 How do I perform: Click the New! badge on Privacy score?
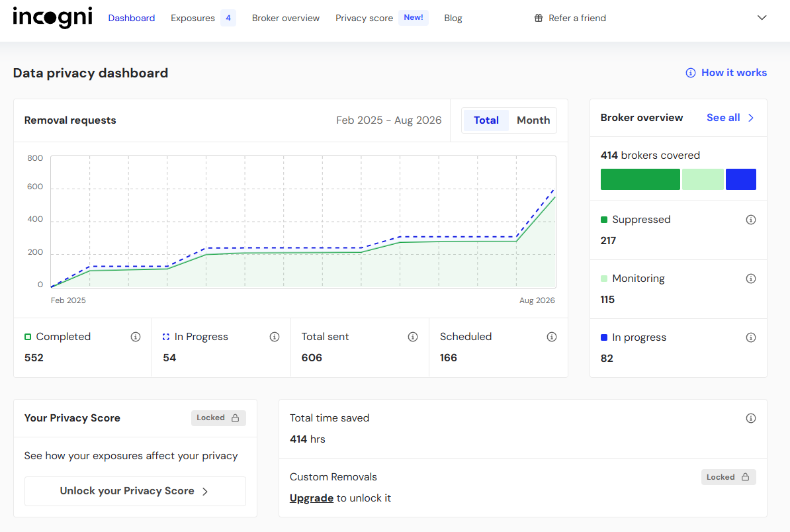coord(414,18)
